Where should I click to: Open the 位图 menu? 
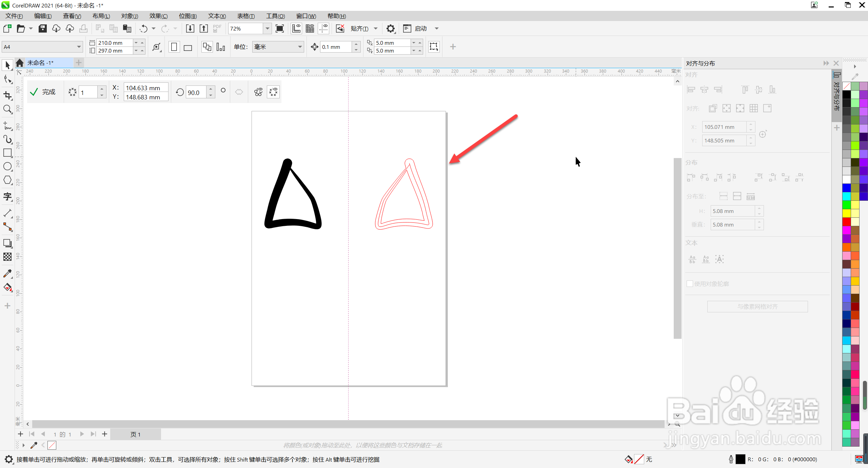coord(188,16)
